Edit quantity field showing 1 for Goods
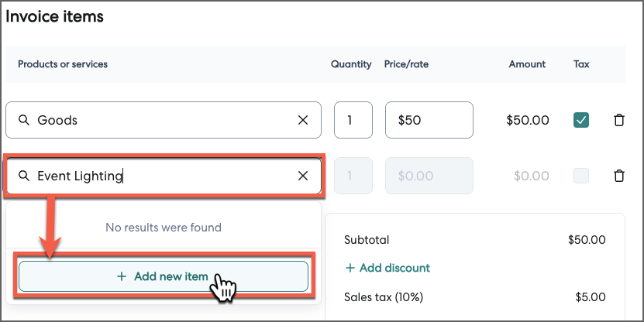644x322 pixels. (353, 120)
